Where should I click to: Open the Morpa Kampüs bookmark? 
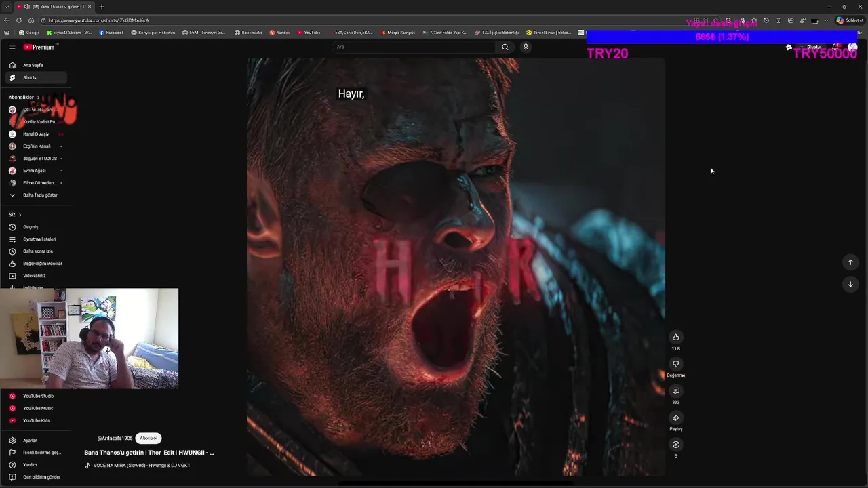398,33
